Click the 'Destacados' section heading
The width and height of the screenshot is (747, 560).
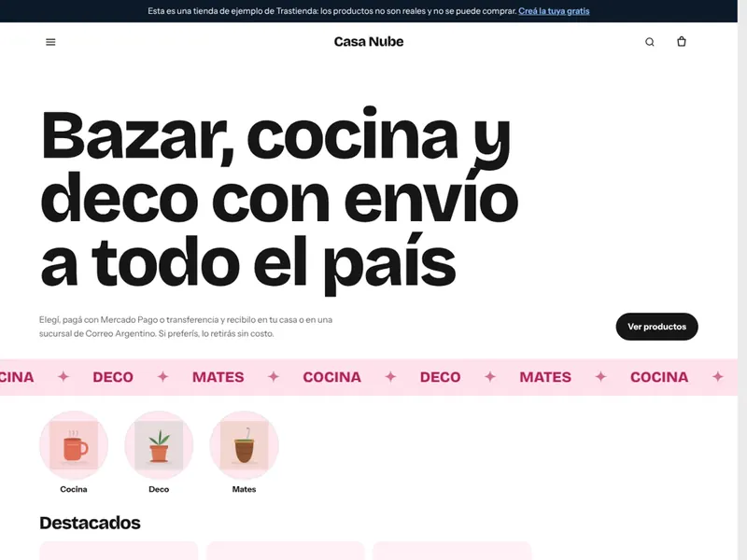[90, 523]
